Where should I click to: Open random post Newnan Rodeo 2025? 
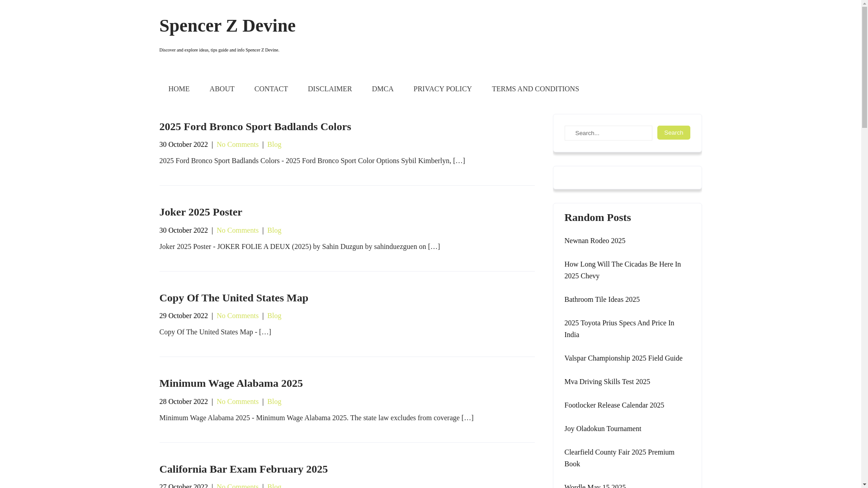[x=594, y=241]
